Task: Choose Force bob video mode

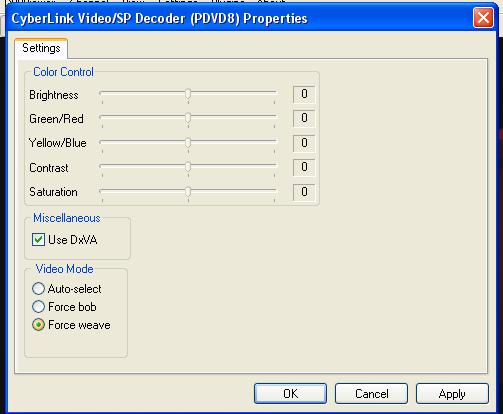Action: 38,307
